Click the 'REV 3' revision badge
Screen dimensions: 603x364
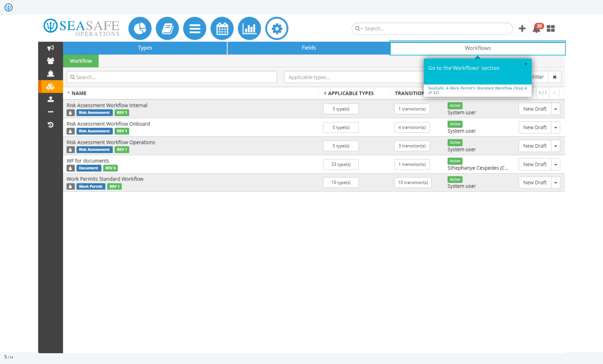point(110,168)
